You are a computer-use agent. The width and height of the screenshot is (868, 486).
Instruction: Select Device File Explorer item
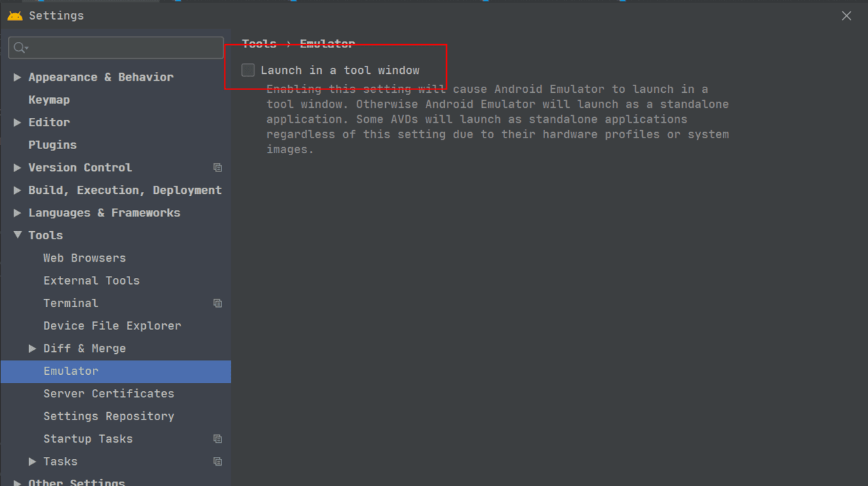coord(113,326)
